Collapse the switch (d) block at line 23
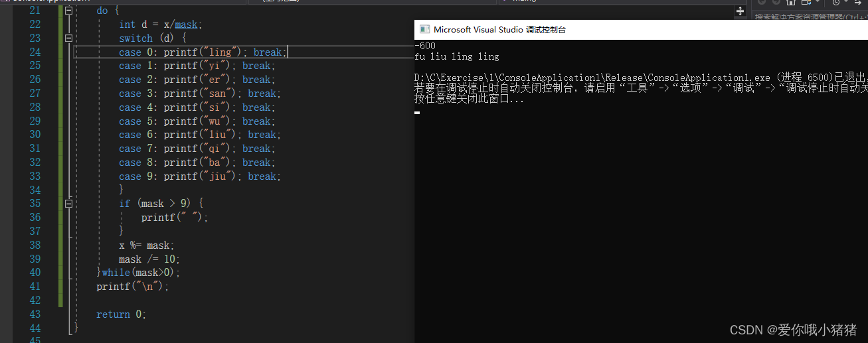 coord(68,38)
